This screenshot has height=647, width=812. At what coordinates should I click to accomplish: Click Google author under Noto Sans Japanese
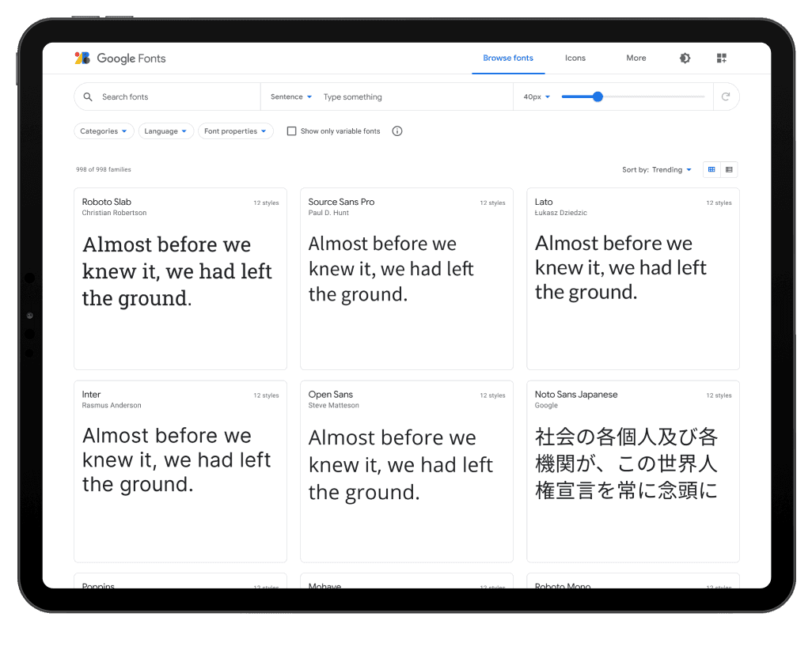click(546, 405)
